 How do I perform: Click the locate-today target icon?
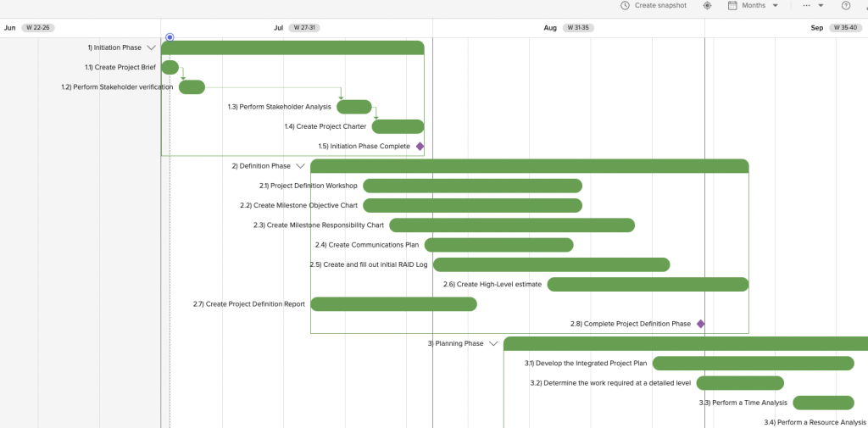tap(707, 5)
